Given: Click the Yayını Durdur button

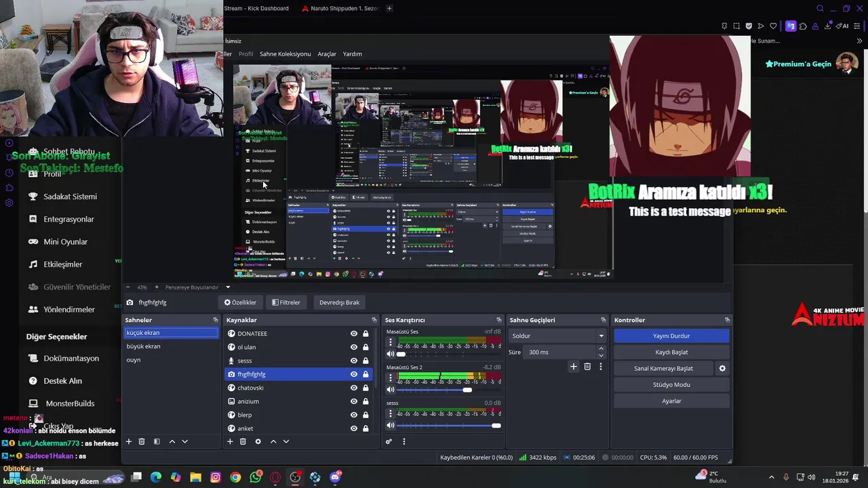Looking at the screenshot, I should pos(671,335).
